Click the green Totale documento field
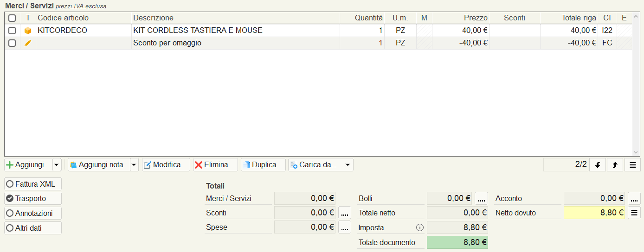Screen dimensions: 644x252 [457, 242]
